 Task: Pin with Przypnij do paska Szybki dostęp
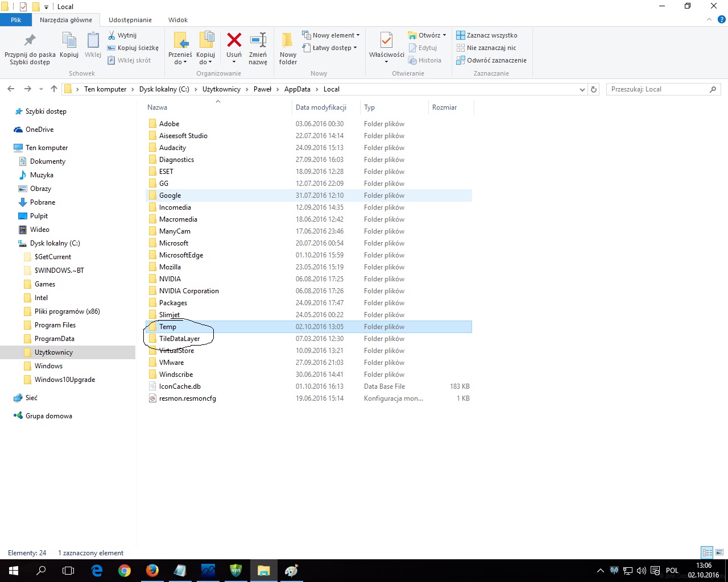(x=30, y=41)
